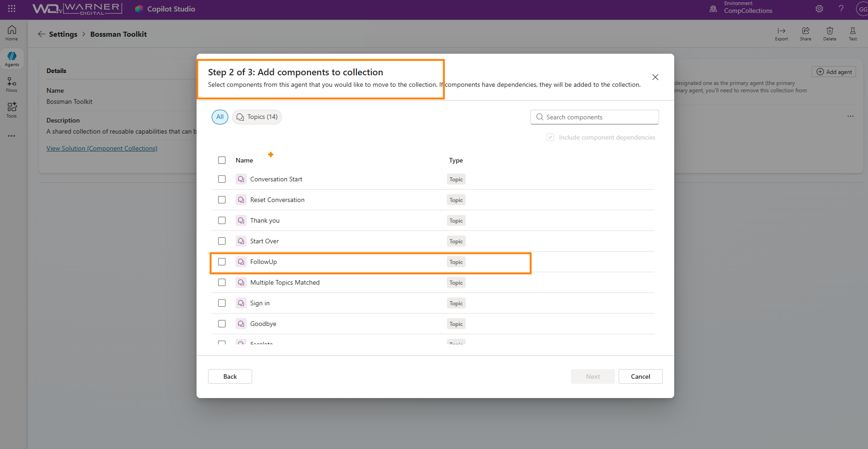Image resolution: width=868 pixels, height=449 pixels.
Task: Select the Sign in topic checkbox
Action: click(x=222, y=303)
